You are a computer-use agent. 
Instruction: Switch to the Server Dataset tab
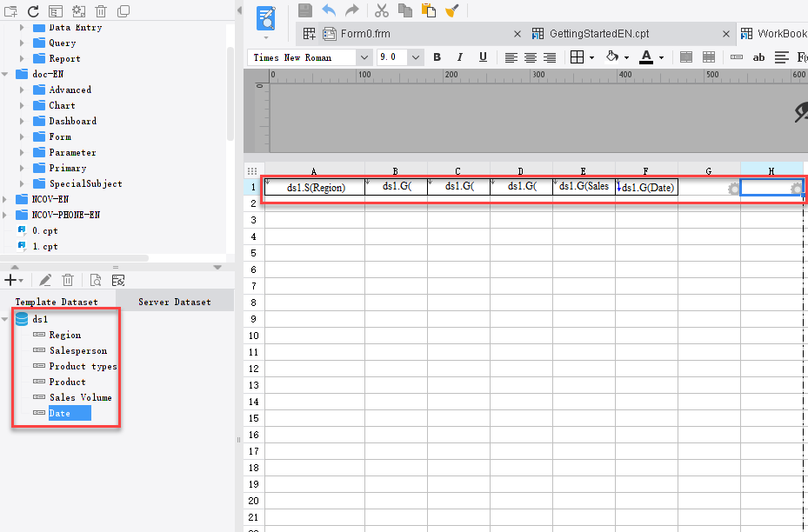[x=174, y=302]
